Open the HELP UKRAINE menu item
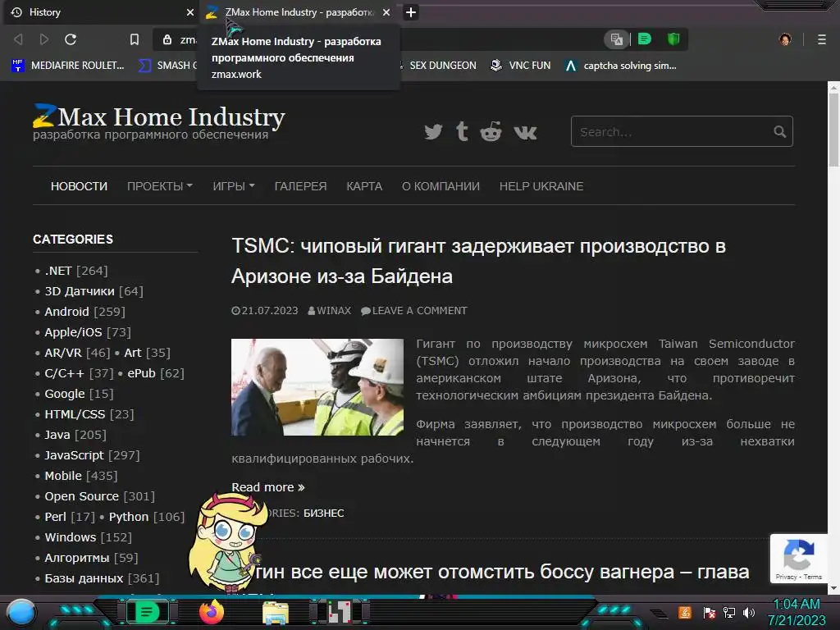The height and width of the screenshot is (630, 840). tap(541, 186)
